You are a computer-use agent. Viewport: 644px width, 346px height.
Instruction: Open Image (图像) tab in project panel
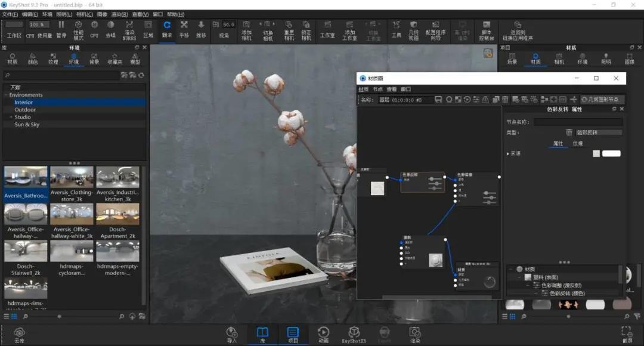point(630,59)
